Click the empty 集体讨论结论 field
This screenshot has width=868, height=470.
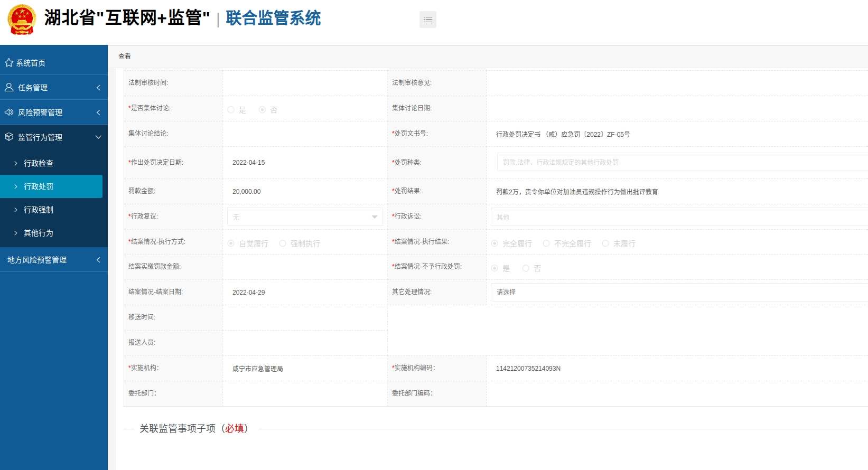(305, 134)
